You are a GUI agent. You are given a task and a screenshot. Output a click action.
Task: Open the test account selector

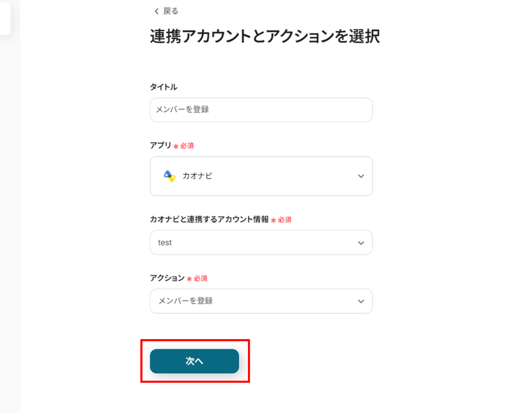261,243
